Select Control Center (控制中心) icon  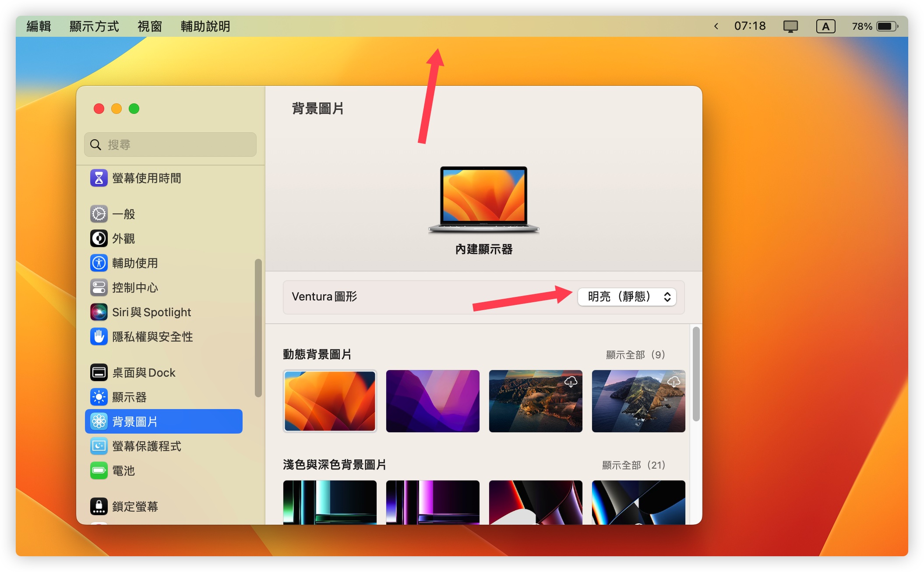coord(99,288)
